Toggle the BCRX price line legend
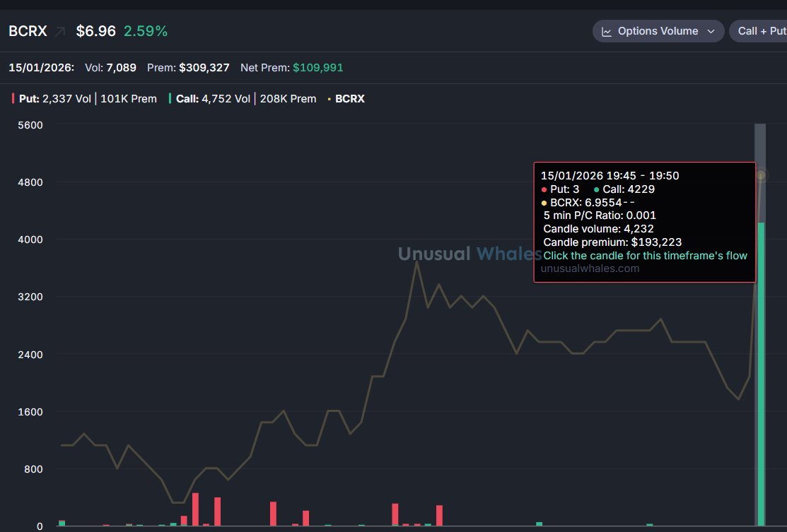Screen dimensions: 787x532 point(346,99)
